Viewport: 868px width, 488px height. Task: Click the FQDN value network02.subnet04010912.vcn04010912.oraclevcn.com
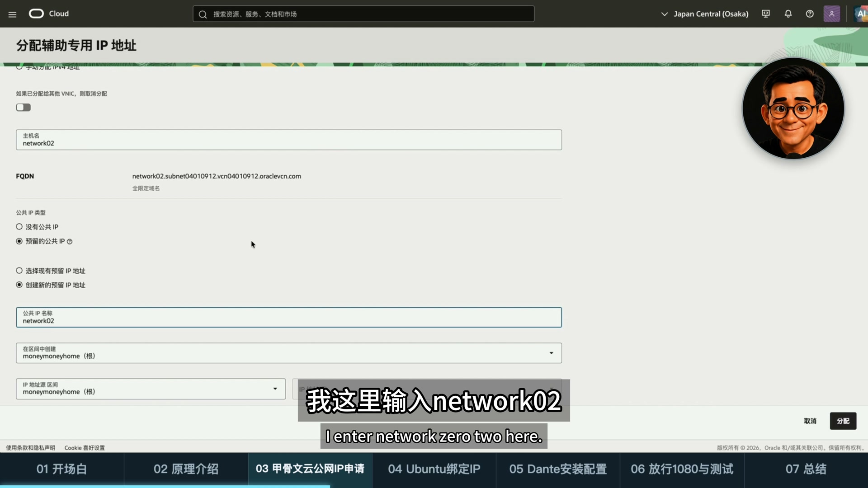pos(217,176)
